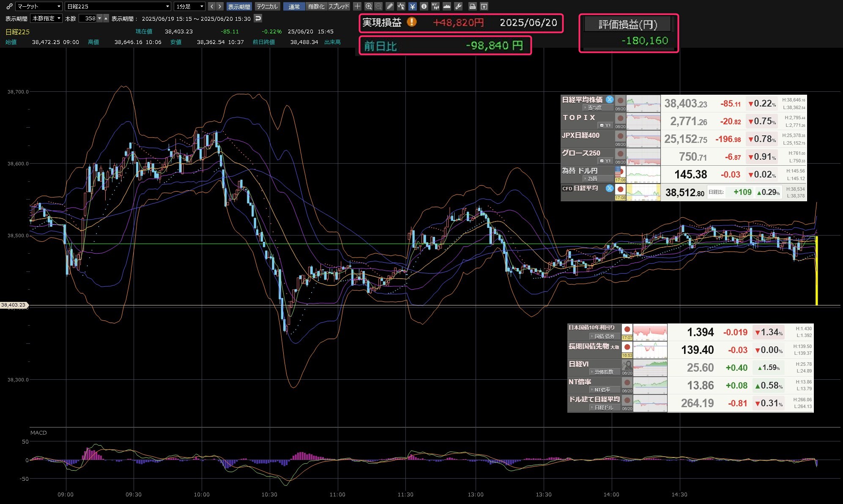
Task: Click the 日経225 yellow chart title
Action: (17, 32)
